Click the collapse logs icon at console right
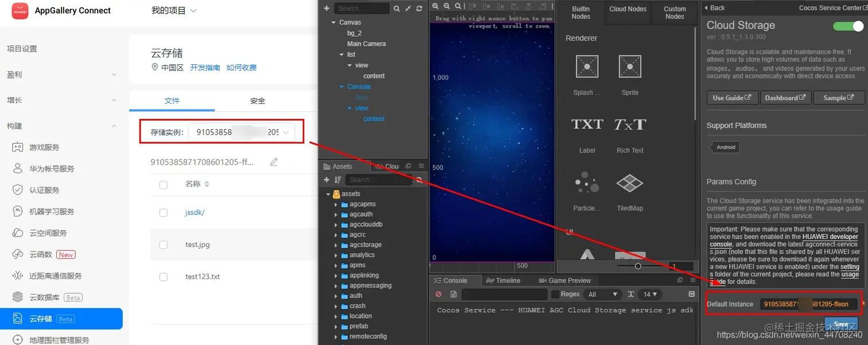Viewport: 868px width, 345px height. (692, 294)
